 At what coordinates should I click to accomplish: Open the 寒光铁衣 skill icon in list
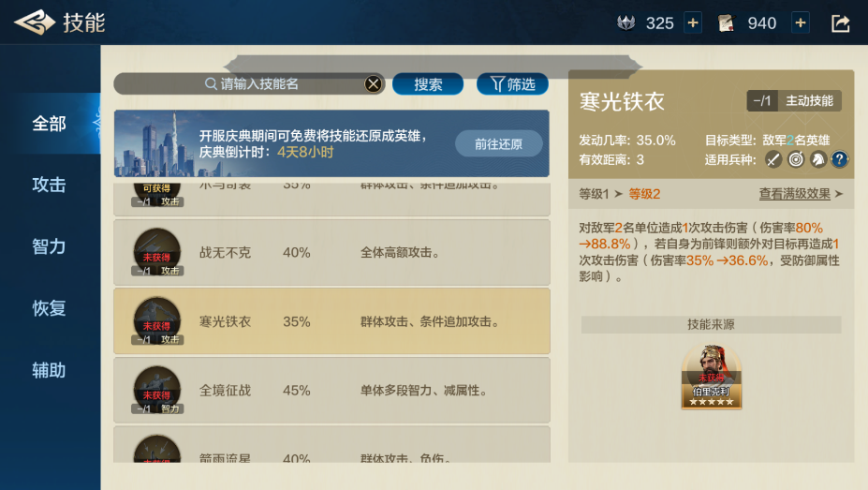(157, 321)
